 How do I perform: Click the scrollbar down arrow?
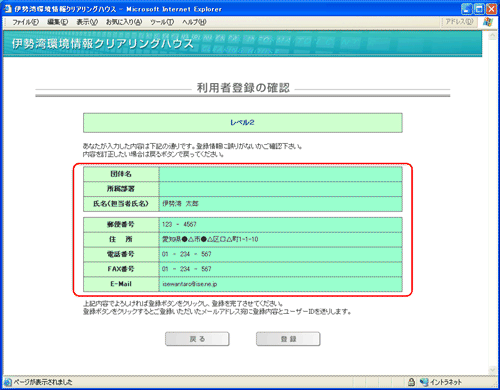coord(492,370)
